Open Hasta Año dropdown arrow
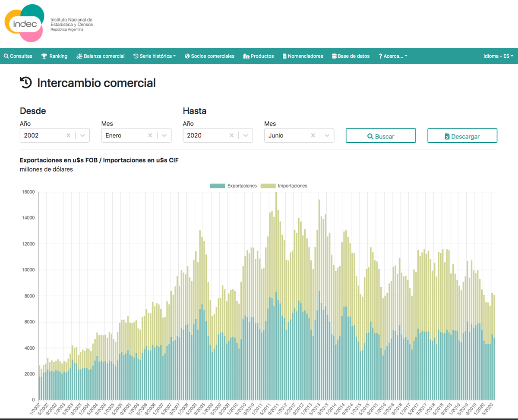This screenshot has width=518, height=420. click(x=246, y=135)
